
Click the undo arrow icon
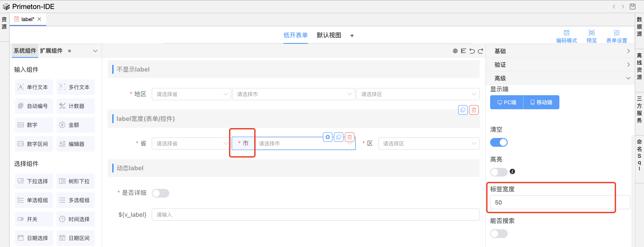(472, 51)
